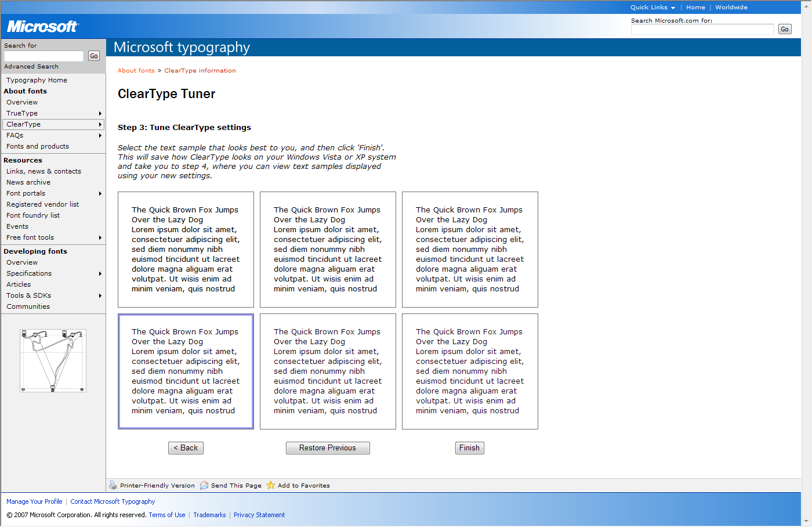
Task: Expand the Font portals submenu
Action: [x=100, y=194]
